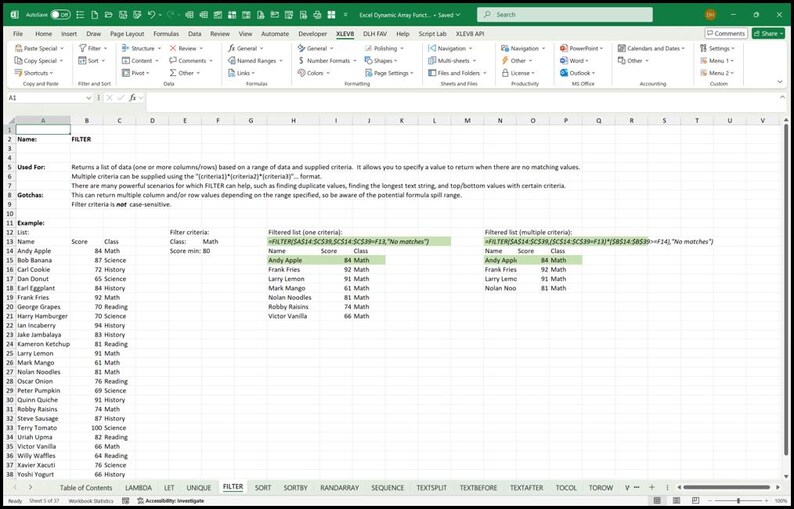Expand the Name Box dropdown arrow
794x509 pixels.
point(89,98)
